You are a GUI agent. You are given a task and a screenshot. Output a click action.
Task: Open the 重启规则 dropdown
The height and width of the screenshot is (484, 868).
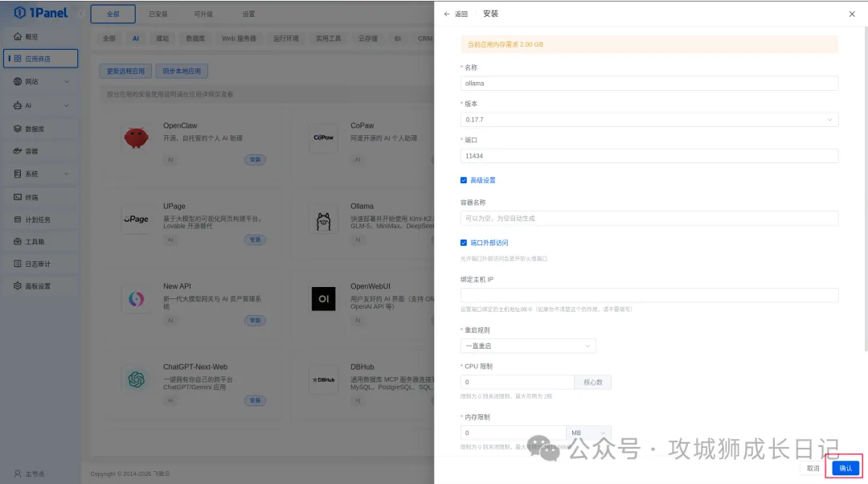[x=528, y=346]
